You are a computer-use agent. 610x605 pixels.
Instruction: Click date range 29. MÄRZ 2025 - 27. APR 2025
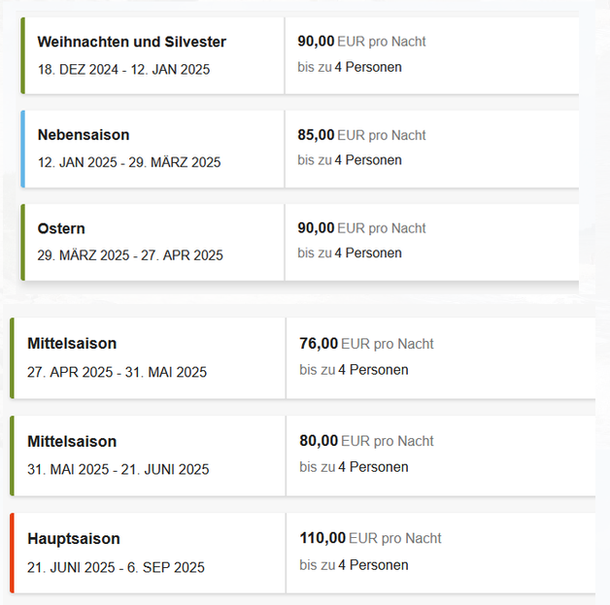coord(130,255)
